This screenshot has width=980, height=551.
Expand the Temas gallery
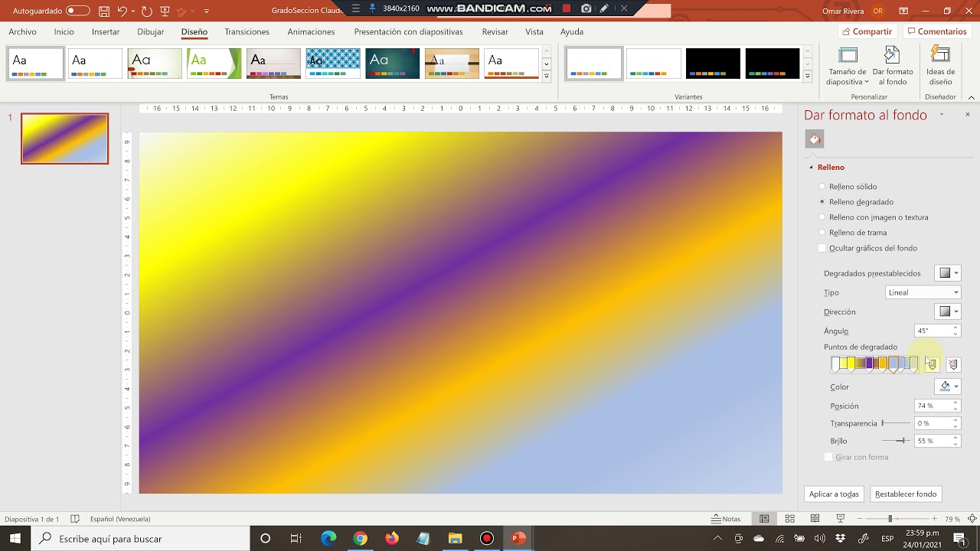coord(547,77)
